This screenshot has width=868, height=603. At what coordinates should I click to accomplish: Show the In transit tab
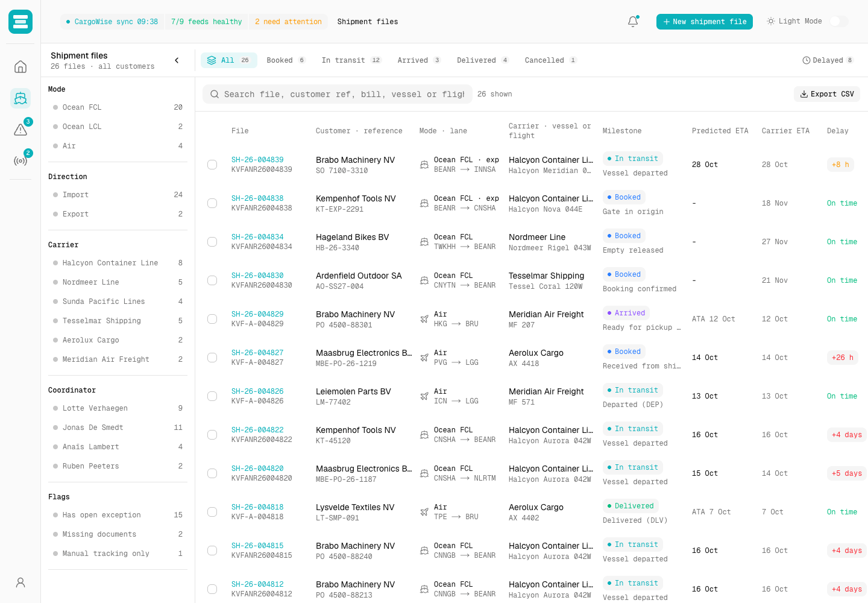[x=351, y=60]
